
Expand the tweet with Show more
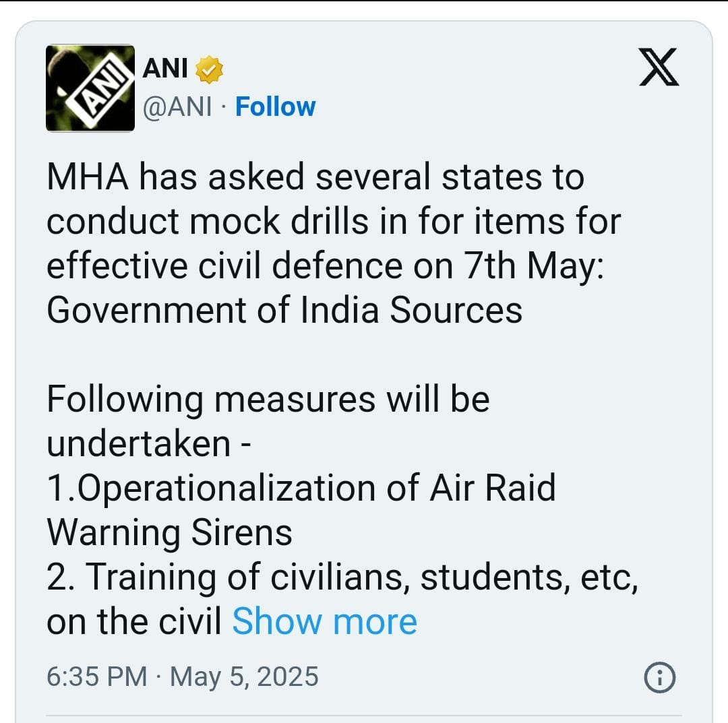(x=324, y=621)
